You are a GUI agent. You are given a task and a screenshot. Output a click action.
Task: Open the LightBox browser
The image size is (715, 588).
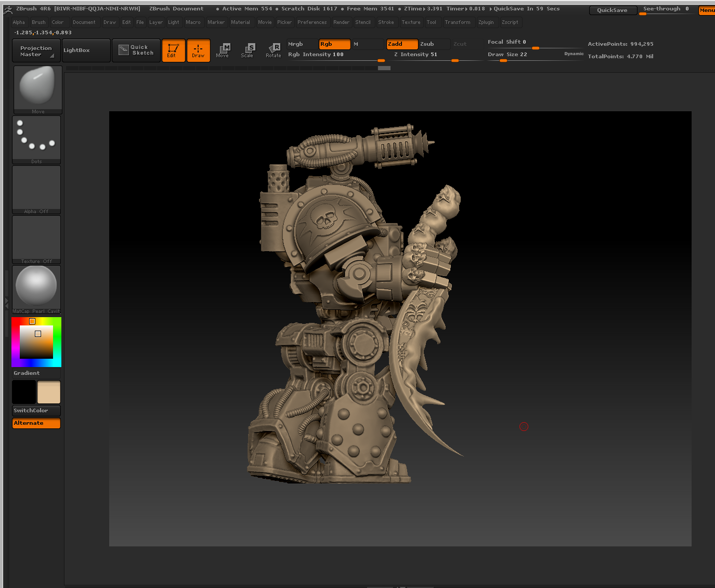click(86, 50)
